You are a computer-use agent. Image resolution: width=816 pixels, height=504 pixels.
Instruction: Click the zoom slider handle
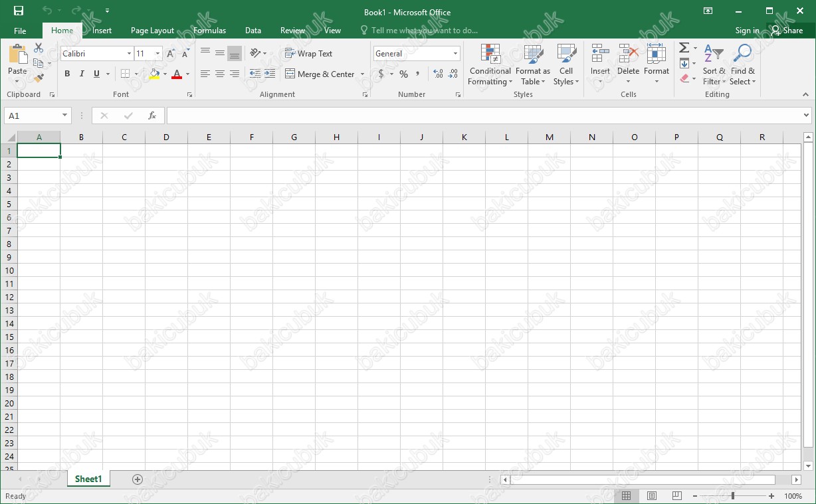(x=733, y=496)
